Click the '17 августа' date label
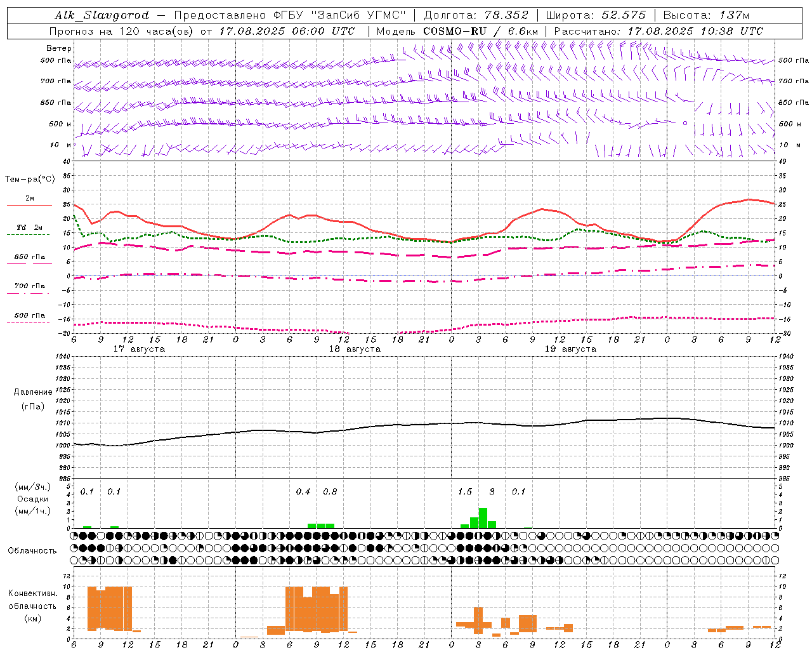 coord(139,349)
